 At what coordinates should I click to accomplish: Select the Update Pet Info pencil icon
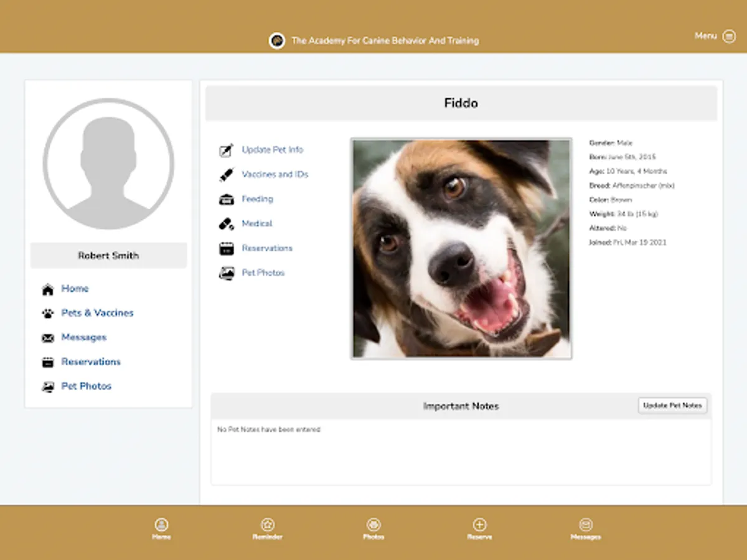click(226, 149)
